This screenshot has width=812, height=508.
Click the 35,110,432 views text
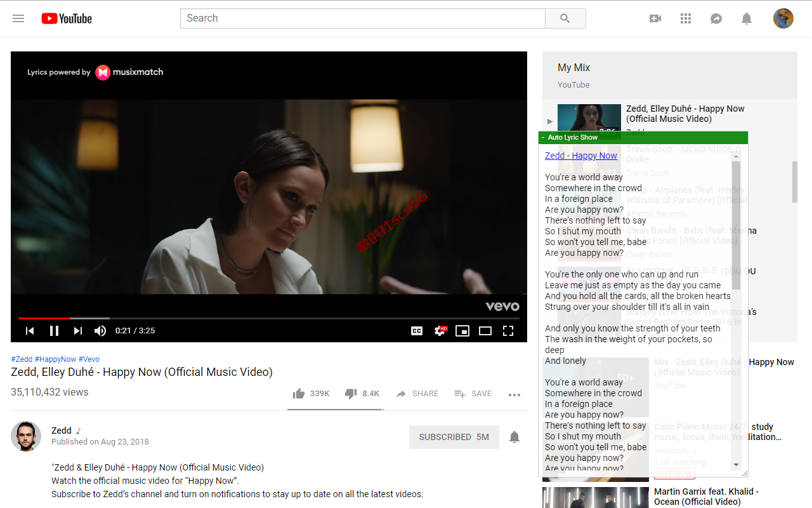pyautogui.click(x=49, y=392)
